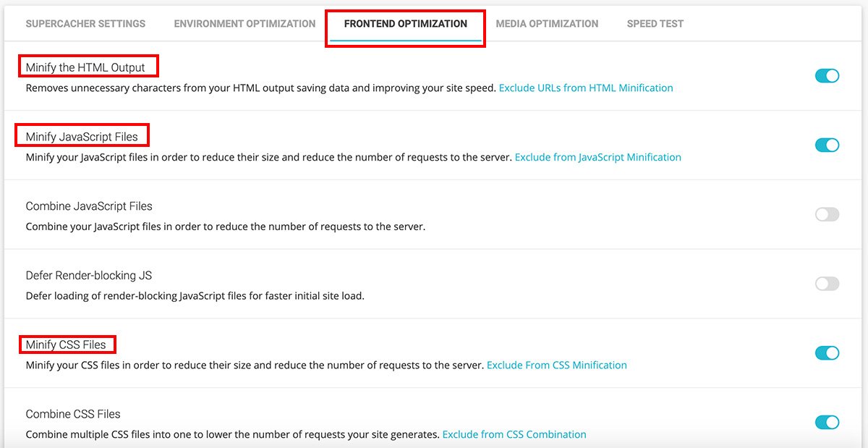Open the Environment Optimization tab
This screenshot has height=448, width=868.
pos(244,23)
